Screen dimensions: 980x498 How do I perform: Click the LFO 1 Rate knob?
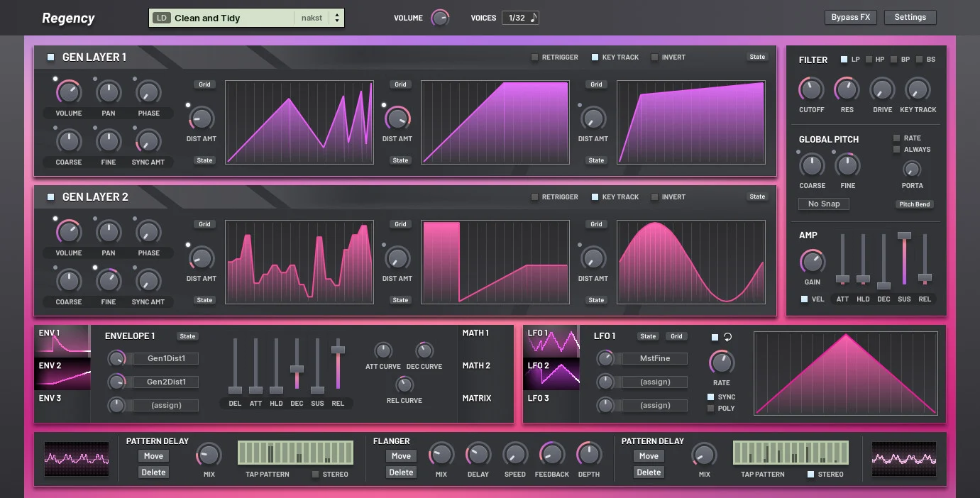(721, 363)
